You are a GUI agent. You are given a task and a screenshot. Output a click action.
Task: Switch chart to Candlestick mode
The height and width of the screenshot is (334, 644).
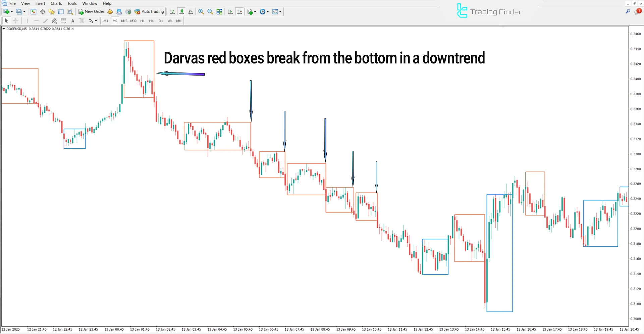tap(181, 11)
